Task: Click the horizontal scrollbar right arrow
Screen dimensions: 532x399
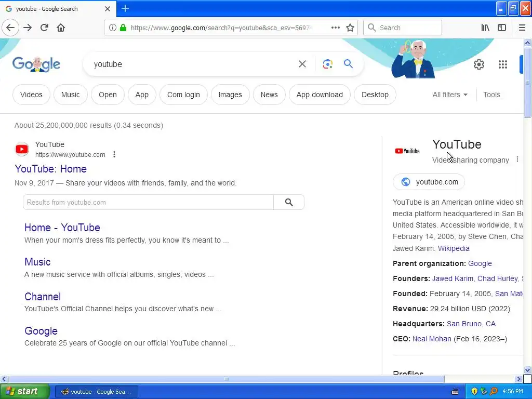Action: (519, 379)
